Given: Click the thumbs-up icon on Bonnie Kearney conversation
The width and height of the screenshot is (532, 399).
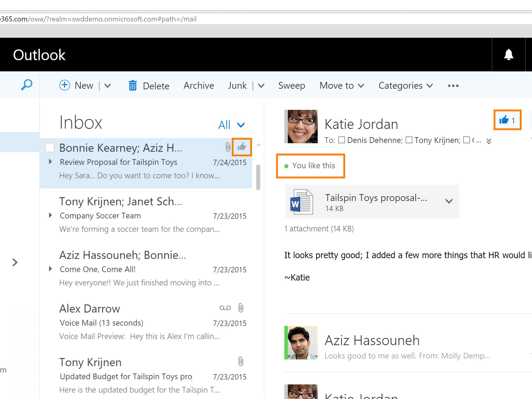Looking at the screenshot, I should [x=242, y=147].
